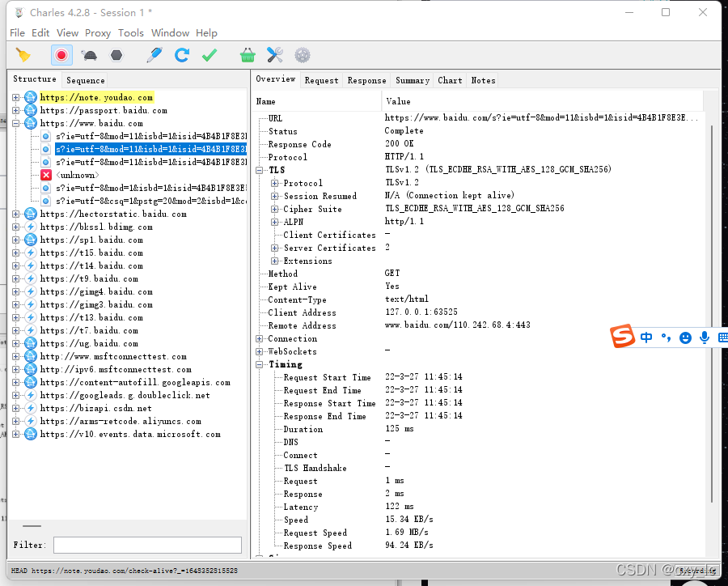Viewport: 728px width, 586px height.
Task: Expand the Extensions row
Action: 275,261
